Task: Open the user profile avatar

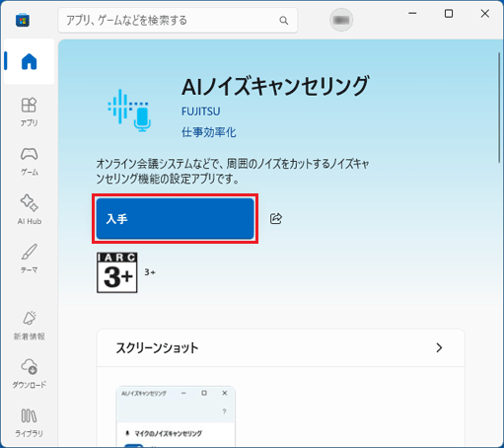Action: click(x=341, y=20)
